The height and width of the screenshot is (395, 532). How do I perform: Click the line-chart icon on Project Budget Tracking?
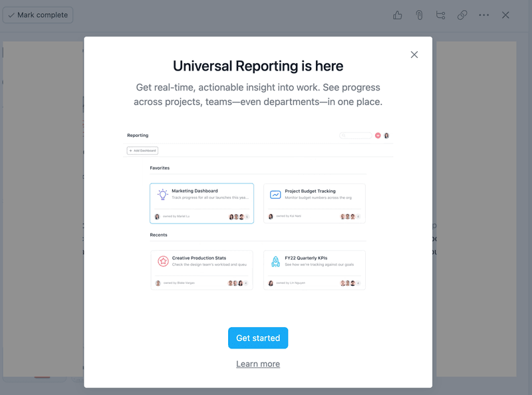click(x=275, y=194)
